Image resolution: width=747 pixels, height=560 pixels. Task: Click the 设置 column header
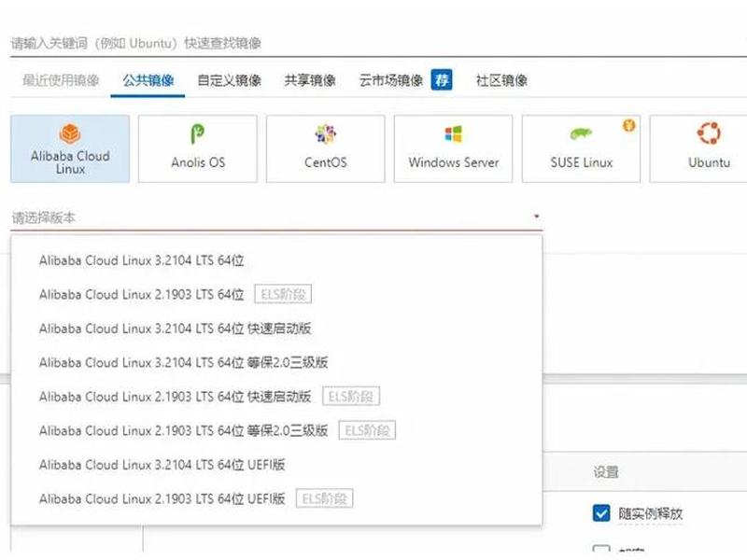pos(606,472)
